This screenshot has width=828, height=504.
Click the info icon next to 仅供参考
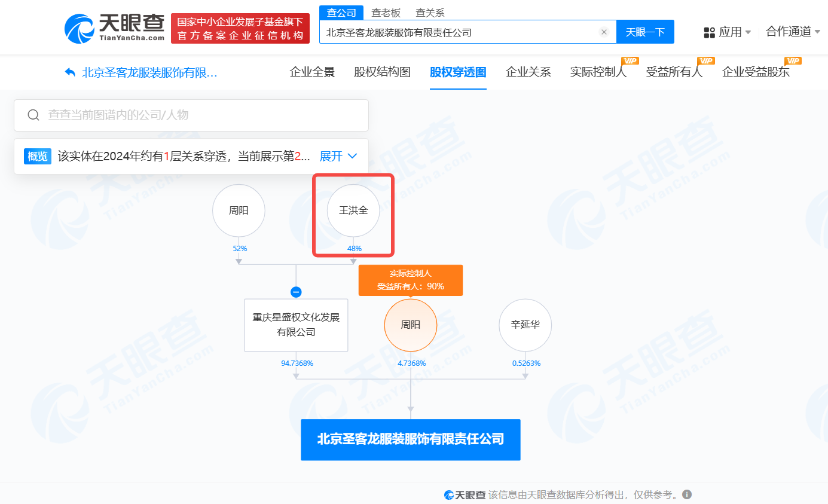pyautogui.click(x=686, y=494)
